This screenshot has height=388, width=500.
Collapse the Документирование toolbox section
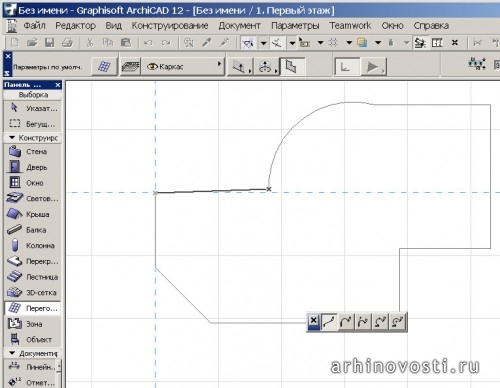point(12,353)
